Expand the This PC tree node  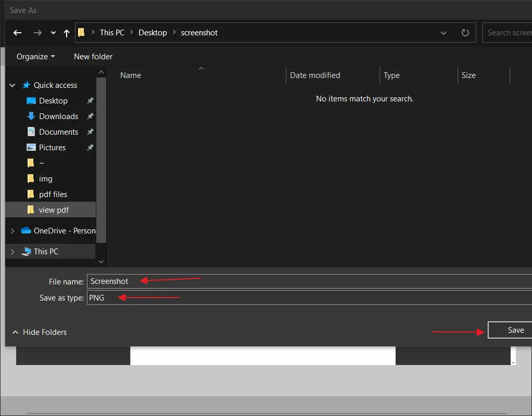11,251
